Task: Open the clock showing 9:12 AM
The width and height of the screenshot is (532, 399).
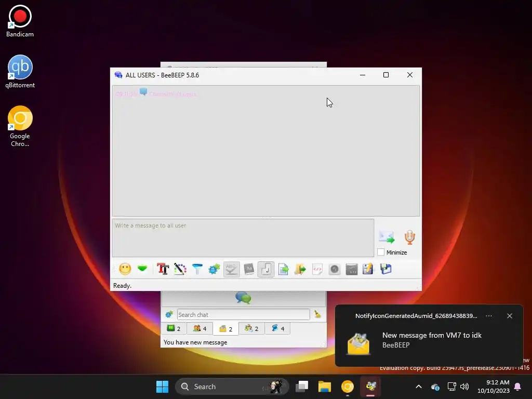Action: coord(494,387)
